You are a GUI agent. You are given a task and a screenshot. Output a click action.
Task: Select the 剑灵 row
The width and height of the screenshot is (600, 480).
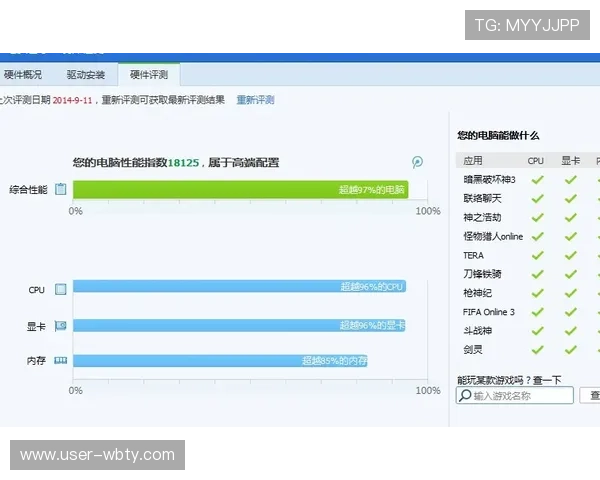point(528,349)
